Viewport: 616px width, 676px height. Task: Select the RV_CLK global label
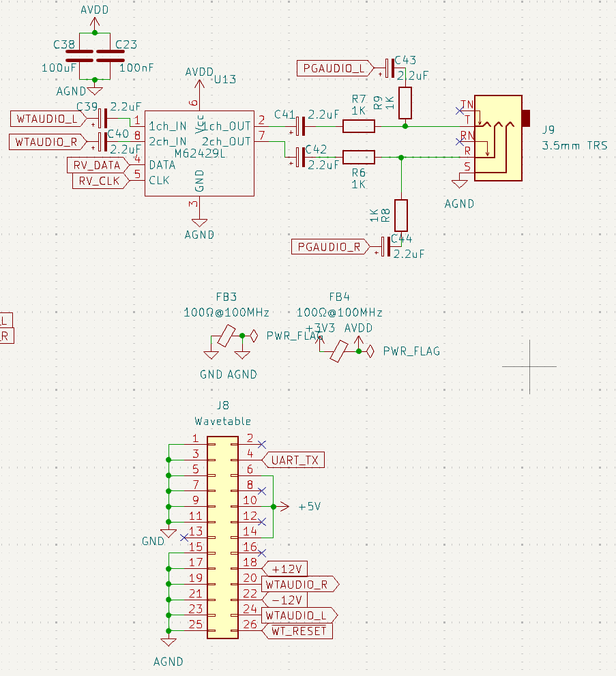pos(101,181)
